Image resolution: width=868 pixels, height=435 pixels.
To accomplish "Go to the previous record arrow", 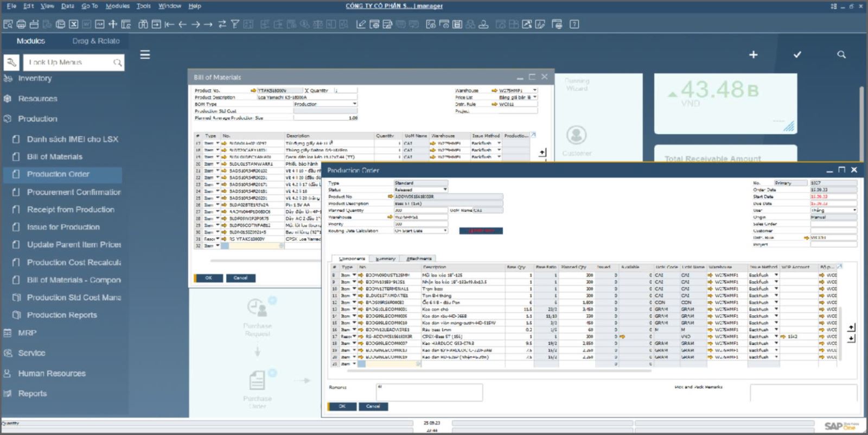I will pos(183,24).
